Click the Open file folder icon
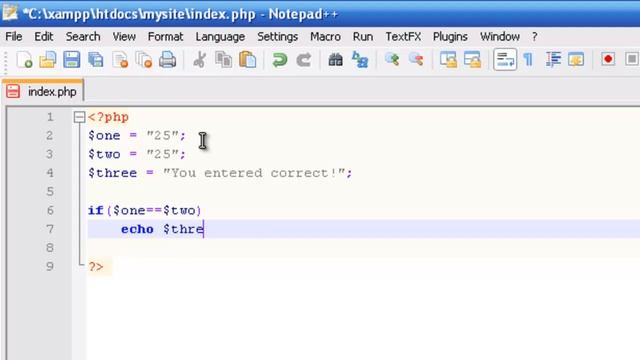This screenshot has height=360, width=640. click(48, 60)
